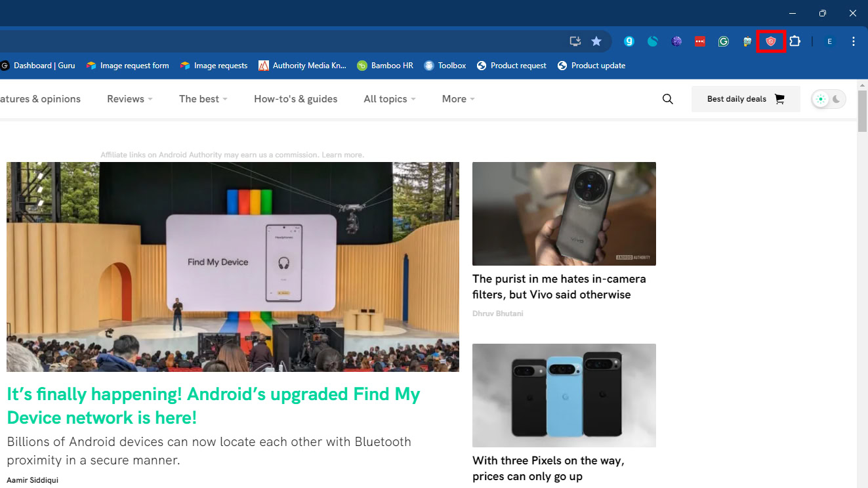Screen dimensions: 868x488
Task: Open the Grammarly extension icon
Action: tap(724, 41)
